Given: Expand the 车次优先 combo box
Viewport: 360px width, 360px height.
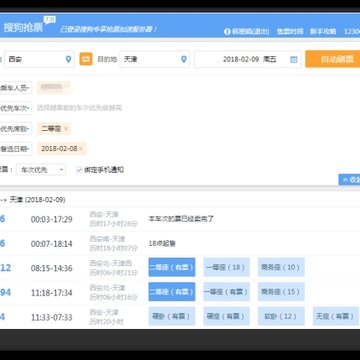Looking at the screenshot, I should (x=41, y=170).
